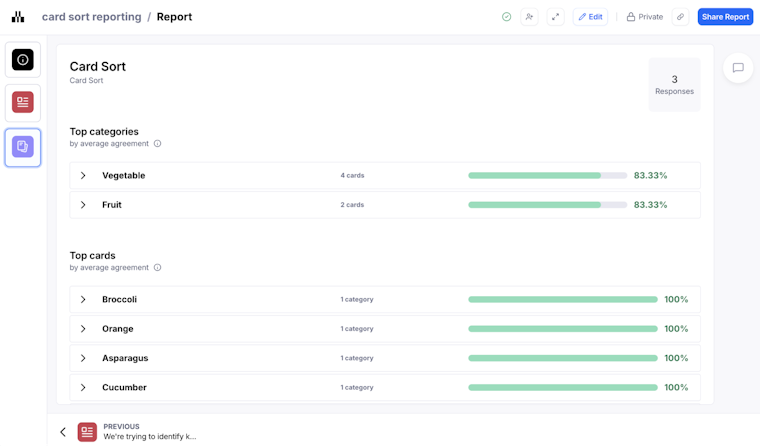Click the Report breadcrumb item
This screenshot has width=760, height=446.
(174, 17)
